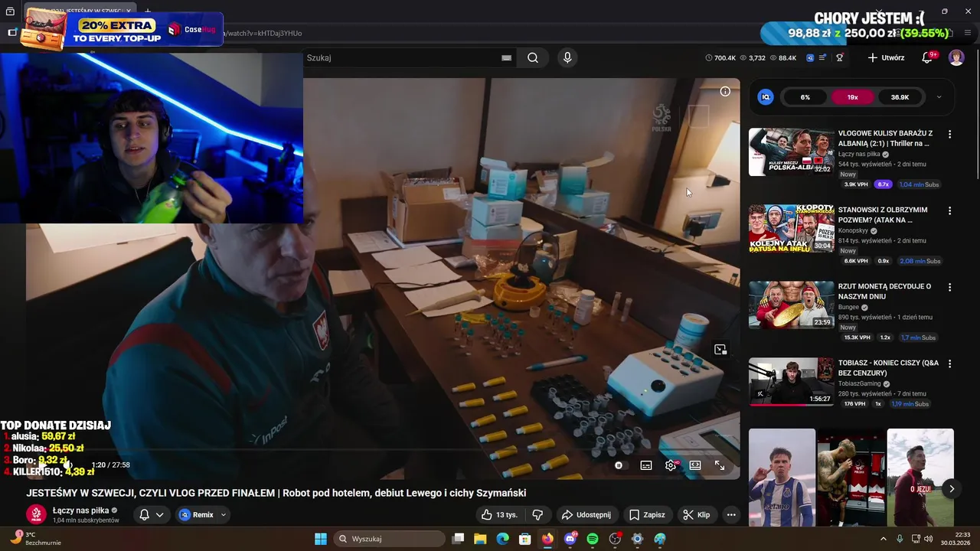Open options for TOBIASZ - KONIEC CISZY video
This screenshot has width=980, height=551.
click(949, 364)
